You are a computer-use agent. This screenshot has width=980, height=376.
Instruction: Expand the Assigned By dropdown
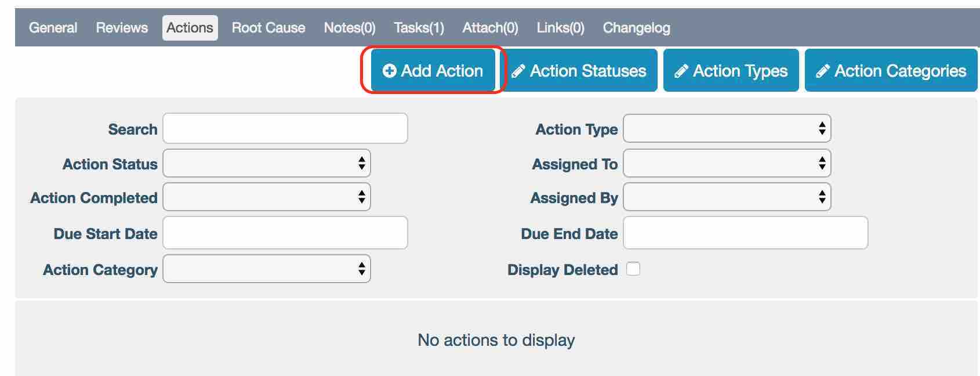pos(727,197)
